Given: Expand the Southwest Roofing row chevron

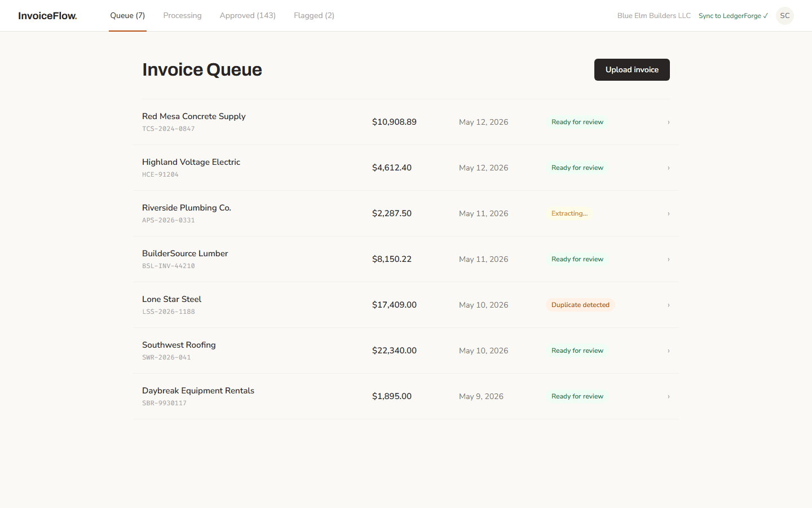Looking at the screenshot, I should tap(669, 351).
